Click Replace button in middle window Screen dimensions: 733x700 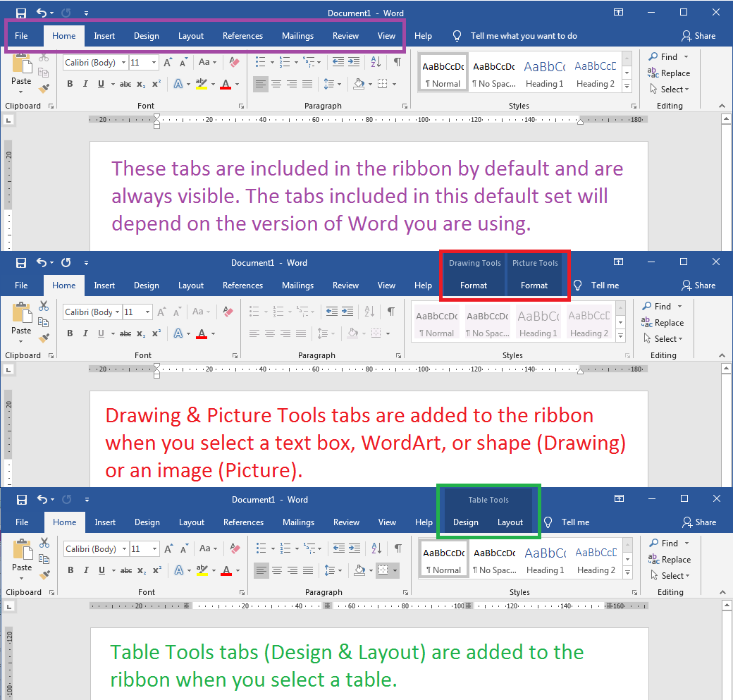[663, 322]
